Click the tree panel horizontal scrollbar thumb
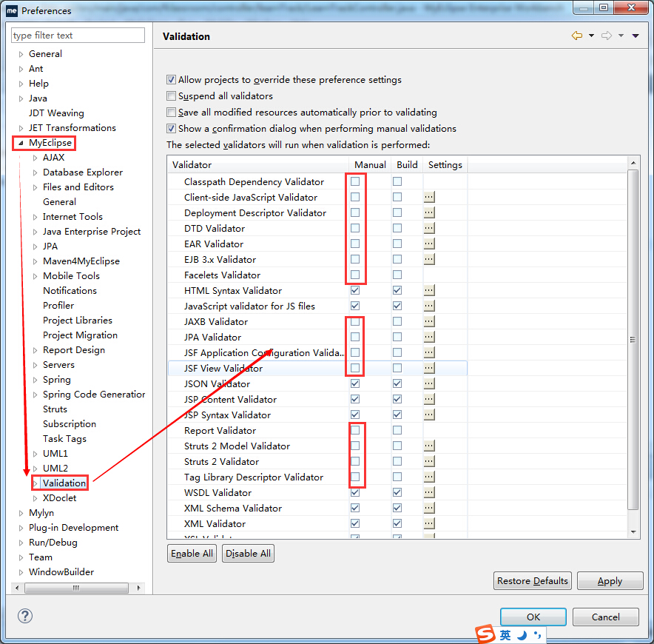 point(76,588)
